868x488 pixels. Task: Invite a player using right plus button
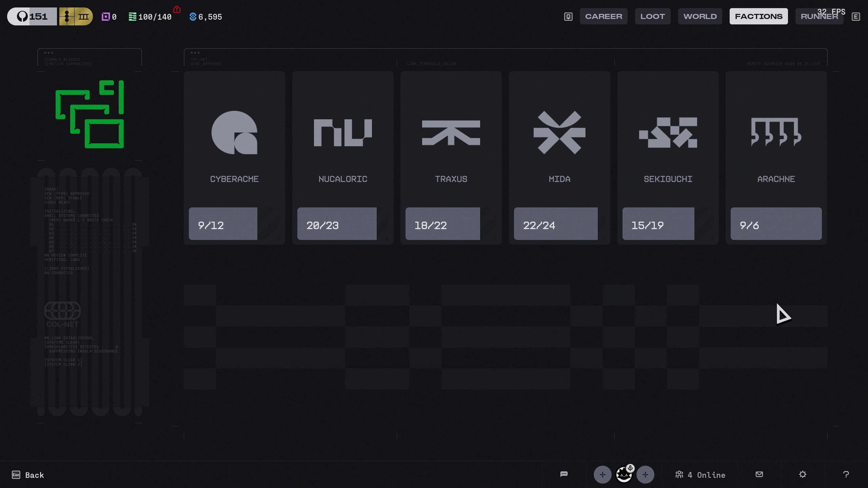[x=645, y=474]
